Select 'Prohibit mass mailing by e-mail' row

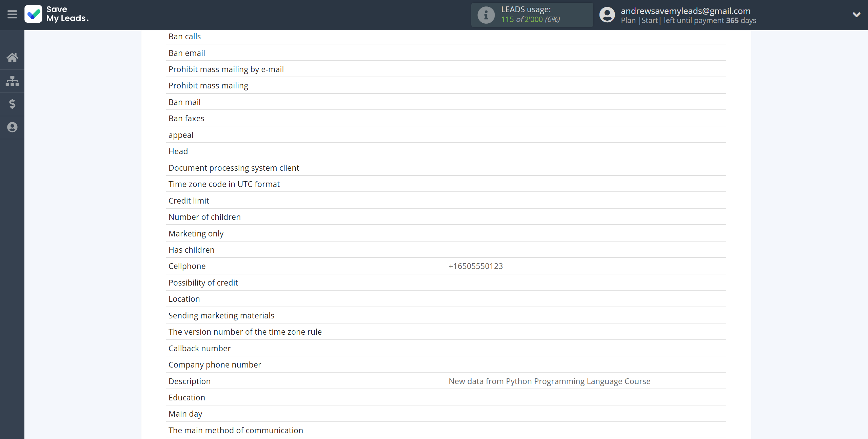(x=446, y=69)
